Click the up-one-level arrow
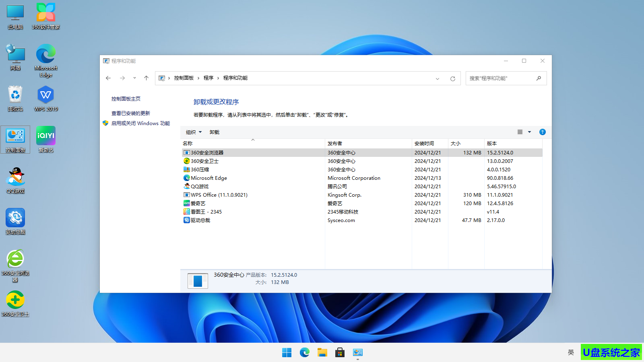Image resolution: width=644 pixels, height=362 pixels. (146, 78)
